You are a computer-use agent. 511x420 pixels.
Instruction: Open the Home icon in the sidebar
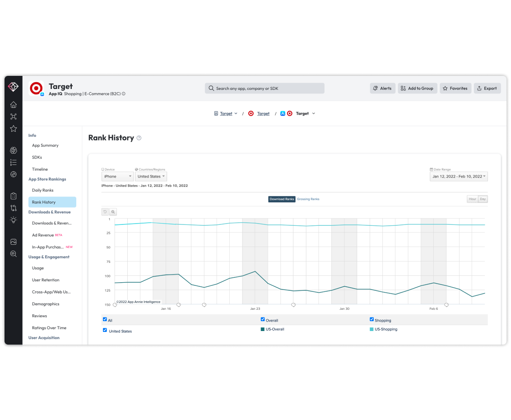[14, 105]
